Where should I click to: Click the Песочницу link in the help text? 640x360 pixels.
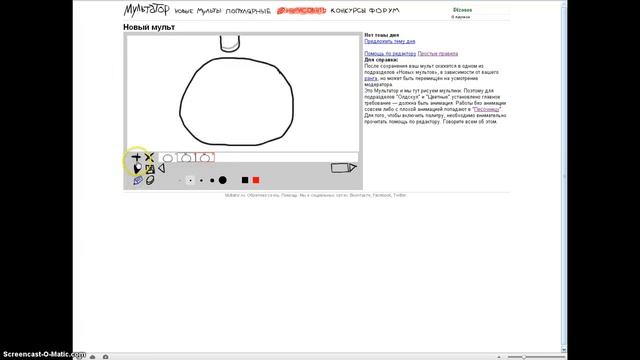487,109
